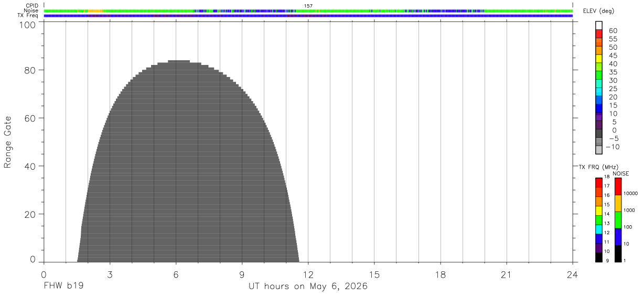Select the yellow ELEV swatch between 40 and 45

pyautogui.click(x=599, y=59)
